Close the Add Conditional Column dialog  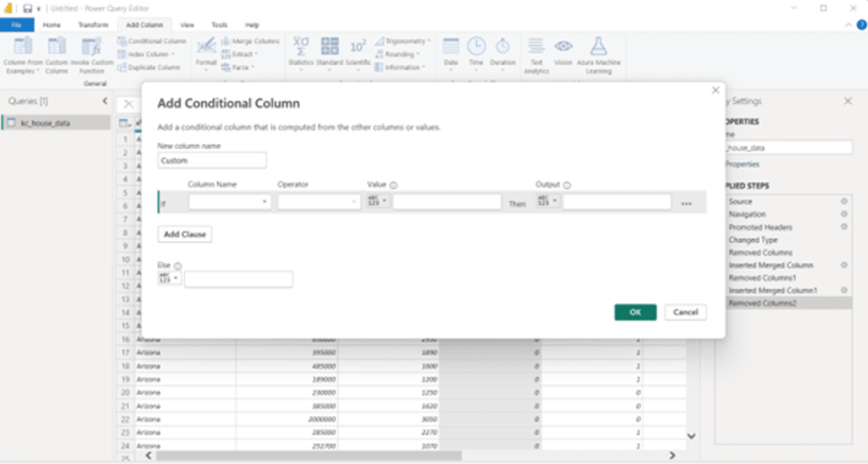pyautogui.click(x=715, y=90)
